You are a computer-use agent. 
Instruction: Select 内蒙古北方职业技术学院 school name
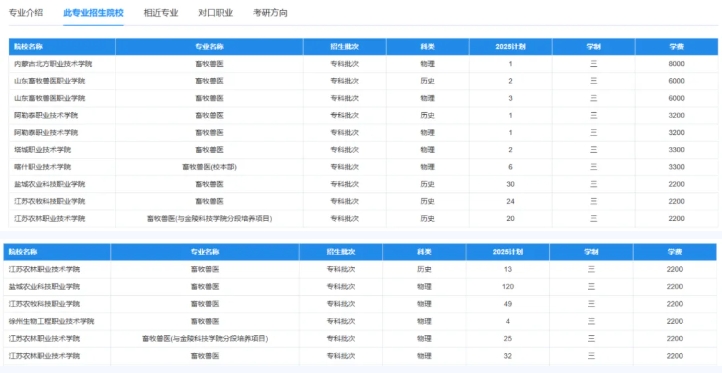[x=53, y=64]
